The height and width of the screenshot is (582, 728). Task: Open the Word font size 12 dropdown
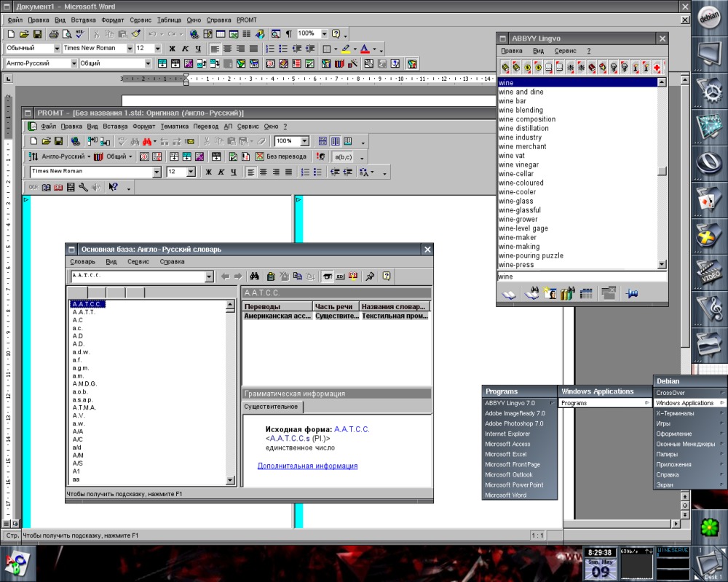tap(157, 48)
